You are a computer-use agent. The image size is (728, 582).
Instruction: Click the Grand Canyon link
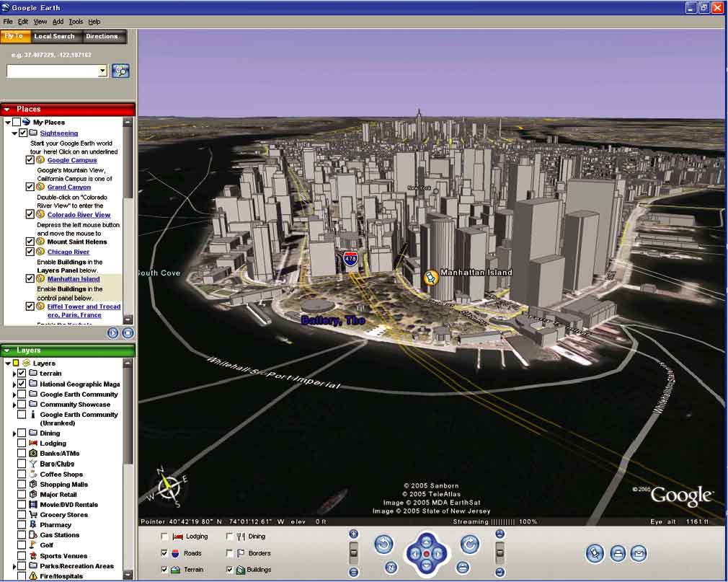(x=69, y=188)
